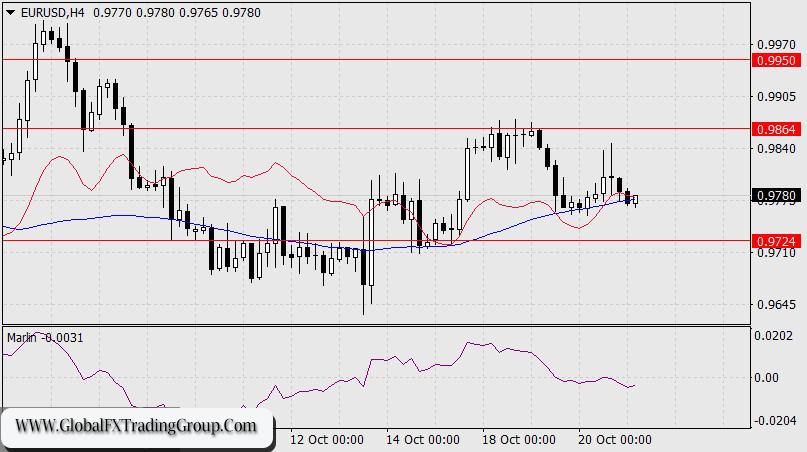
Task: Select the current price label 0.9780
Action: (x=777, y=196)
